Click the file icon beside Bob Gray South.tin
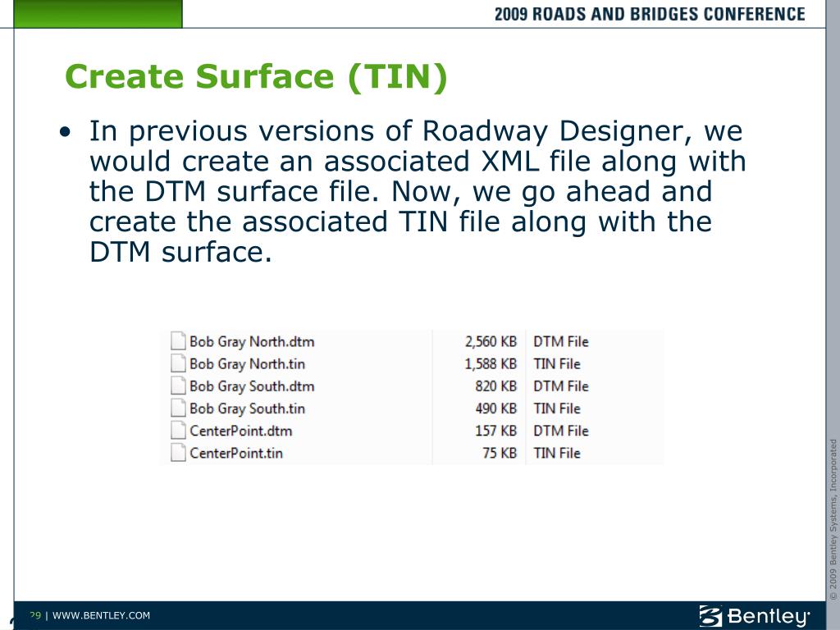The image size is (840, 630). pyautogui.click(x=178, y=409)
